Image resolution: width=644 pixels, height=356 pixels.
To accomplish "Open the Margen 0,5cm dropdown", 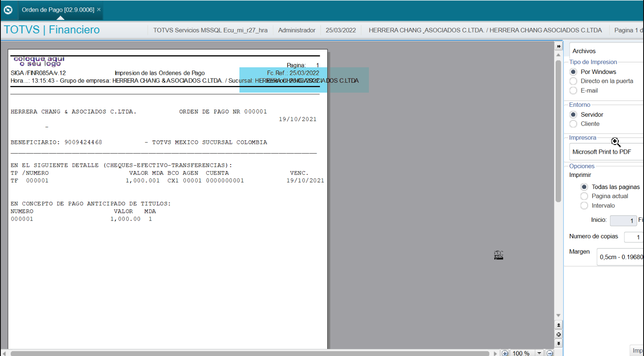I will click(620, 257).
